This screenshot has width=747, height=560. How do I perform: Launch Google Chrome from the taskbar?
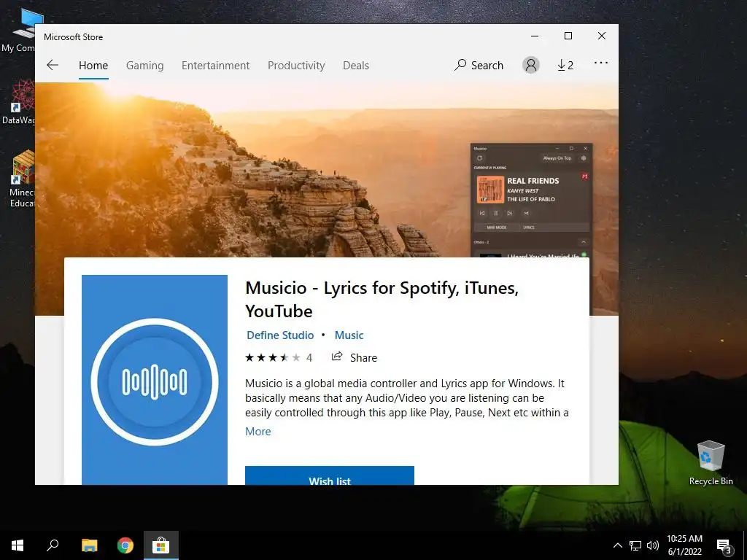125,545
